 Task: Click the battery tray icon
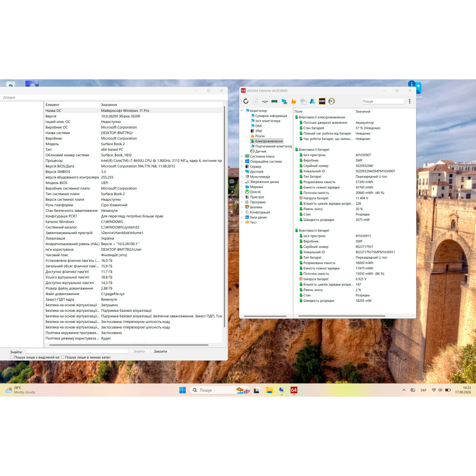click(x=448, y=390)
